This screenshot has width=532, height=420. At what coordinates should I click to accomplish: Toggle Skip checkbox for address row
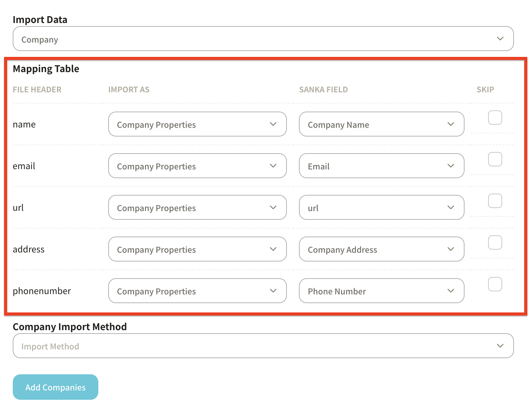pyautogui.click(x=495, y=242)
